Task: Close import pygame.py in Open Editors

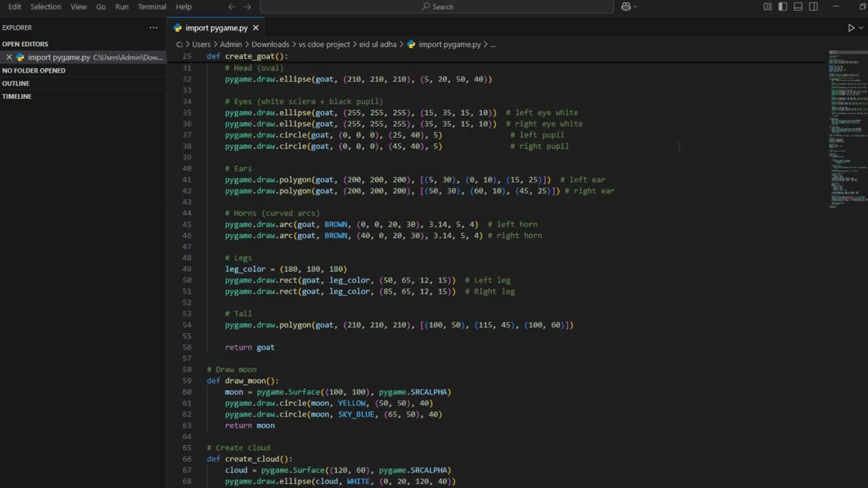Action: point(9,58)
